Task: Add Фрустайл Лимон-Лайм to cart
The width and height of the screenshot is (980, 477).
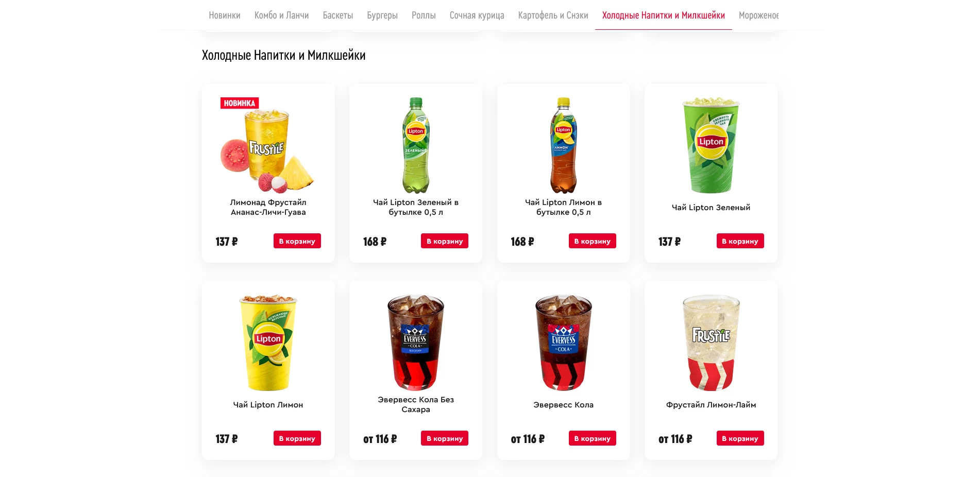Action: coord(740,438)
